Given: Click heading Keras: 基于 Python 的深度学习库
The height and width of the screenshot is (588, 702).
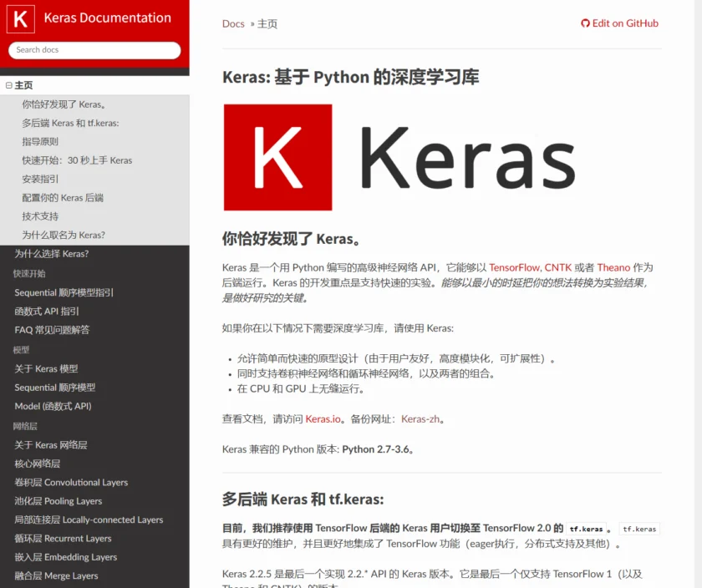Looking at the screenshot, I should point(350,77).
